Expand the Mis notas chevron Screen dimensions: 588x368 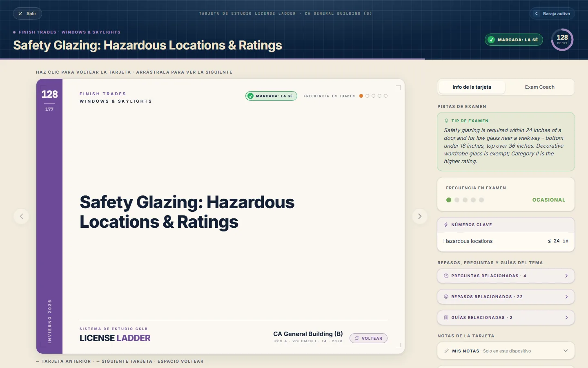[566, 351]
